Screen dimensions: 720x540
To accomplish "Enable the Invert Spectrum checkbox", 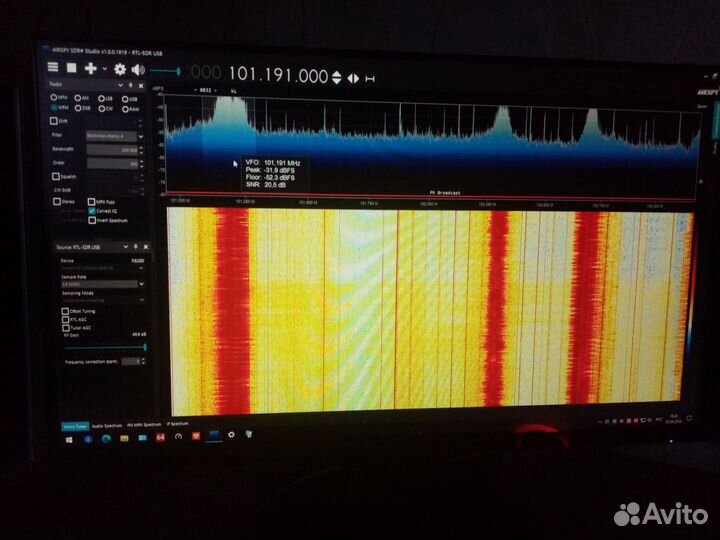I will click(x=92, y=220).
